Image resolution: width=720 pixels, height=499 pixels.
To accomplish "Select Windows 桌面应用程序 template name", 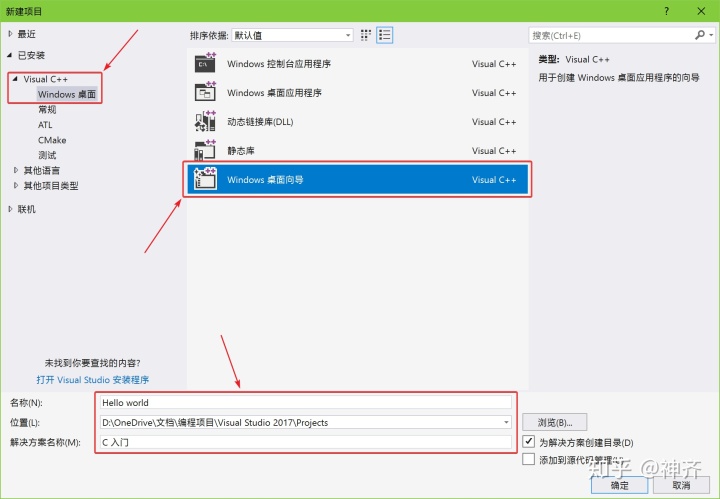I will click(x=274, y=93).
